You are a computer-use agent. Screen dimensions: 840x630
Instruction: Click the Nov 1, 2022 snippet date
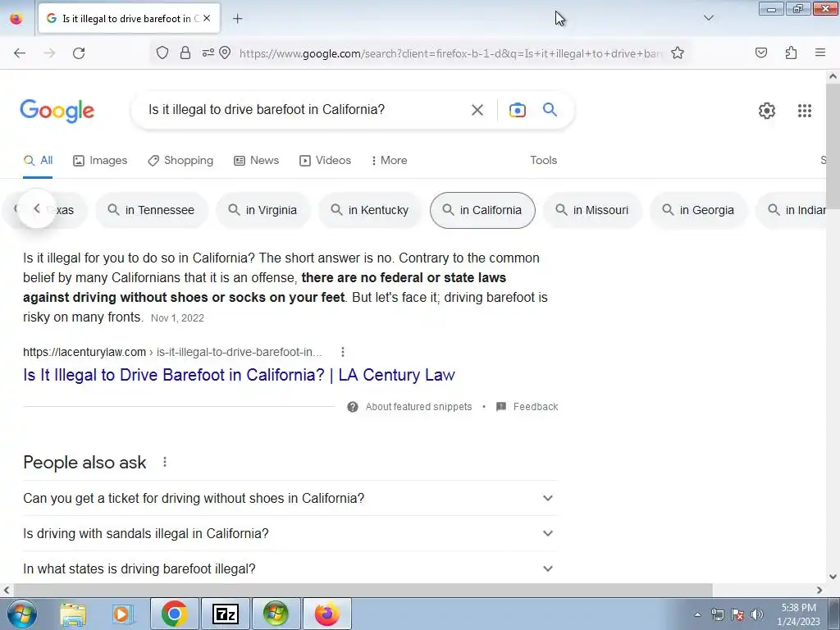(x=177, y=318)
